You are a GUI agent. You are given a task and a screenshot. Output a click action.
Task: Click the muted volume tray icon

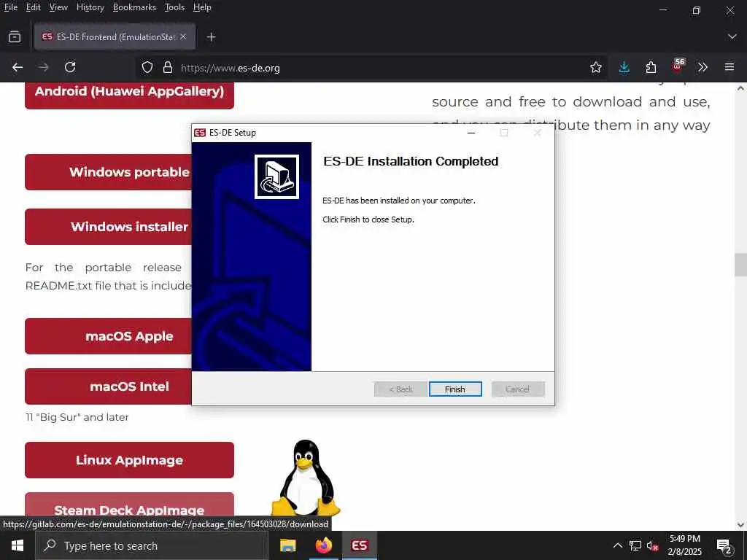[x=652, y=545]
